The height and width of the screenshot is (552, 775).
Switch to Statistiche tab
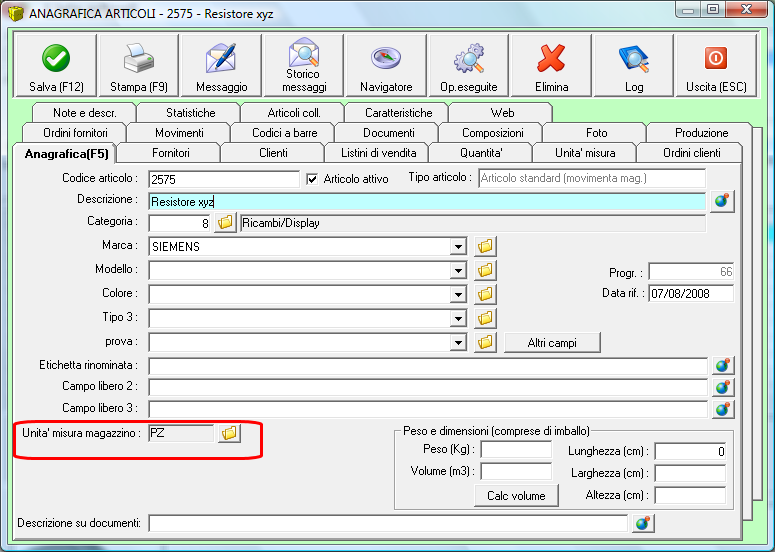point(190,113)
